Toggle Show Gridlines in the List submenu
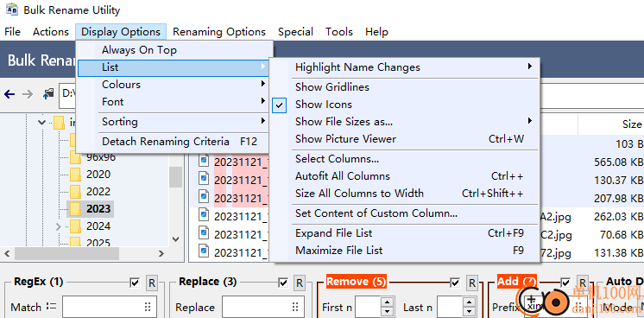644x318 pixels. [404, 87]
